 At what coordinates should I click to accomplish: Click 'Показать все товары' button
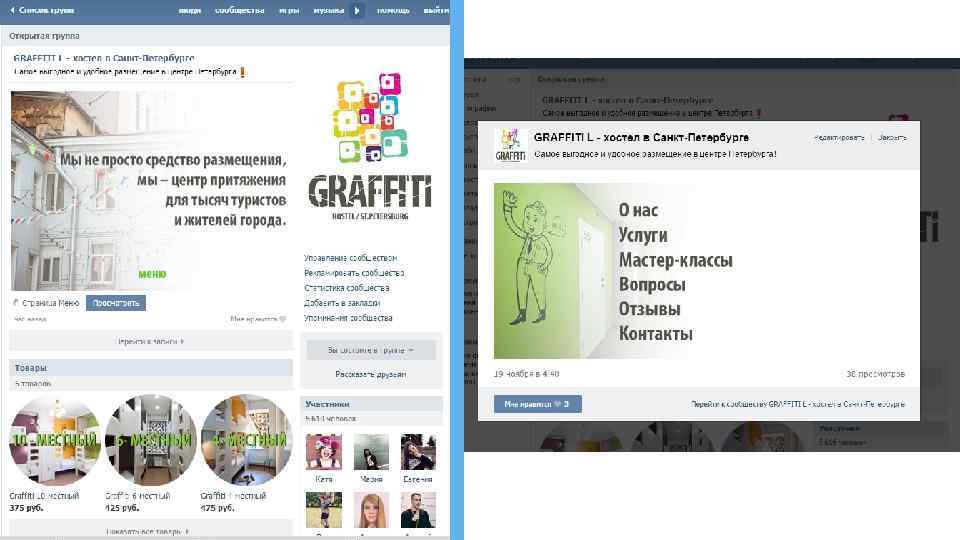(x=151, y=531)
